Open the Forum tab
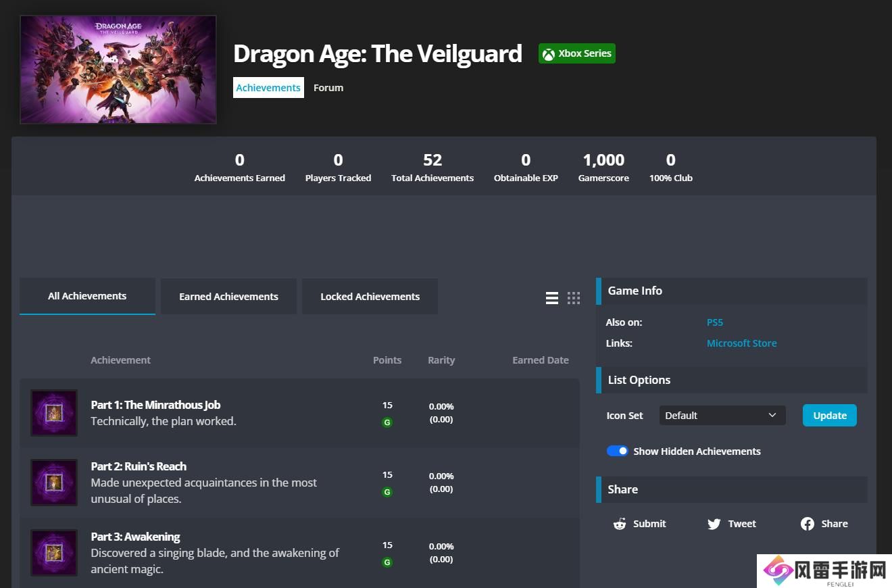Screen dimensions: 892x588 click(x=328, y=87)
